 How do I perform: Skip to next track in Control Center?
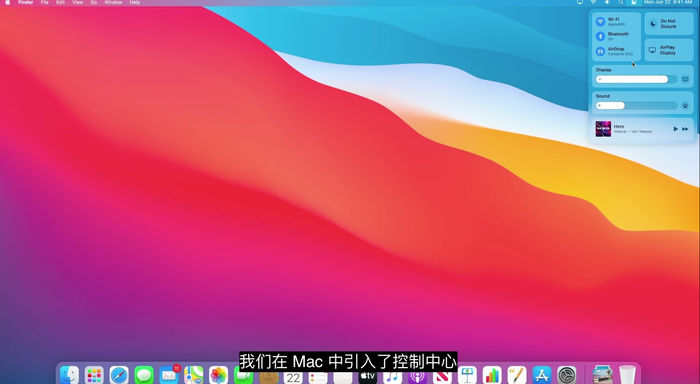tap(685, 129)
